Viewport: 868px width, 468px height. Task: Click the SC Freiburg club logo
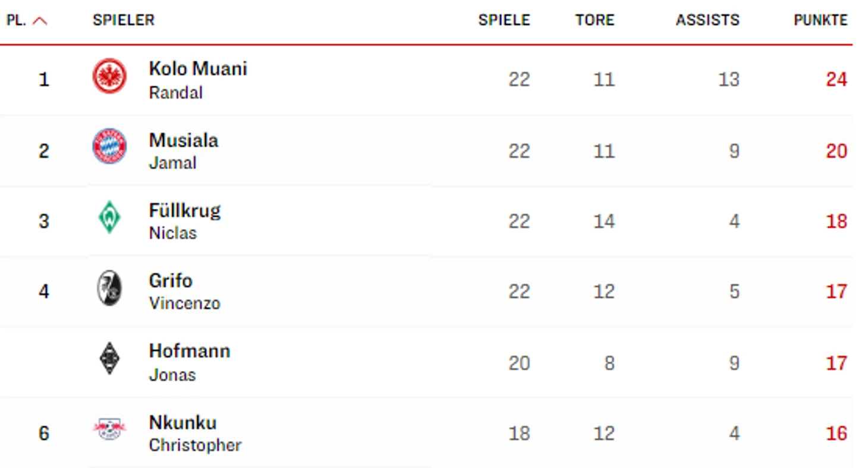coord(109,288)
